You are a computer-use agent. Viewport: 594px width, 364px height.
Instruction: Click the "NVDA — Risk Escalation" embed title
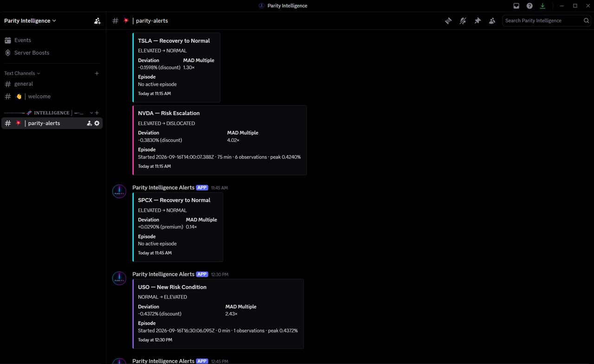point(169,113)
